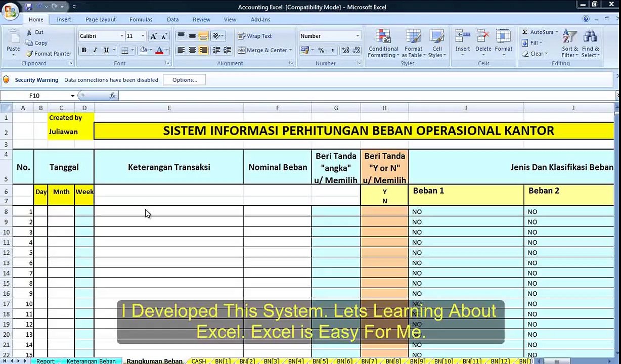This screenshot has width=621, height=364.
Task: Toggle italic formatting
Action: click(x=95, y=50)
